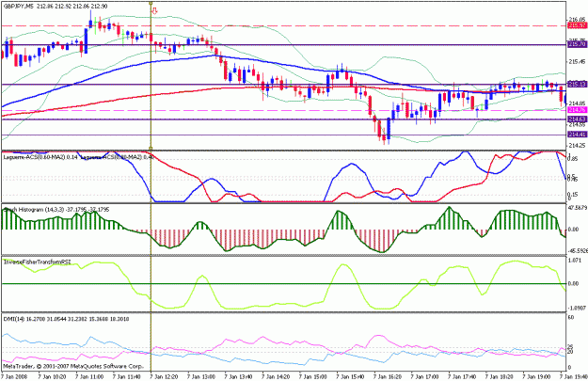Click the purple 215.13 price level tag
Screen dimensions: 588x381
(578, 84)
